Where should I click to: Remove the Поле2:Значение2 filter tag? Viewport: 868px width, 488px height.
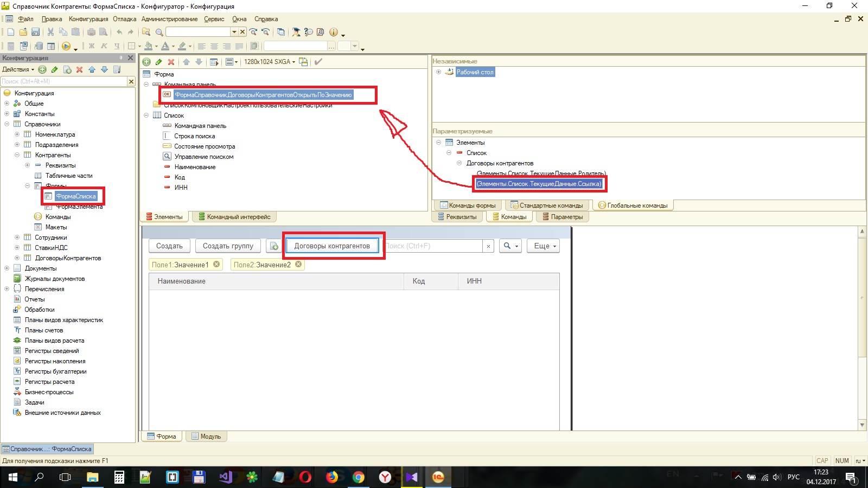point(298,265)
